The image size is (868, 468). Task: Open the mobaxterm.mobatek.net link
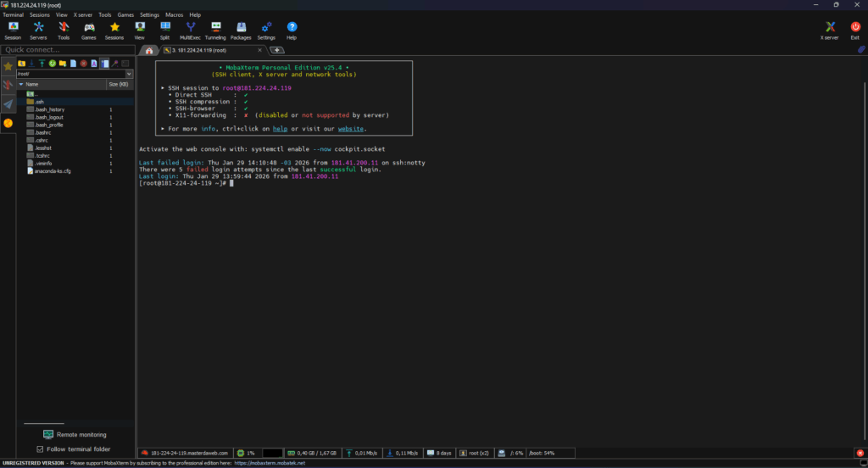tap(269, 464)
